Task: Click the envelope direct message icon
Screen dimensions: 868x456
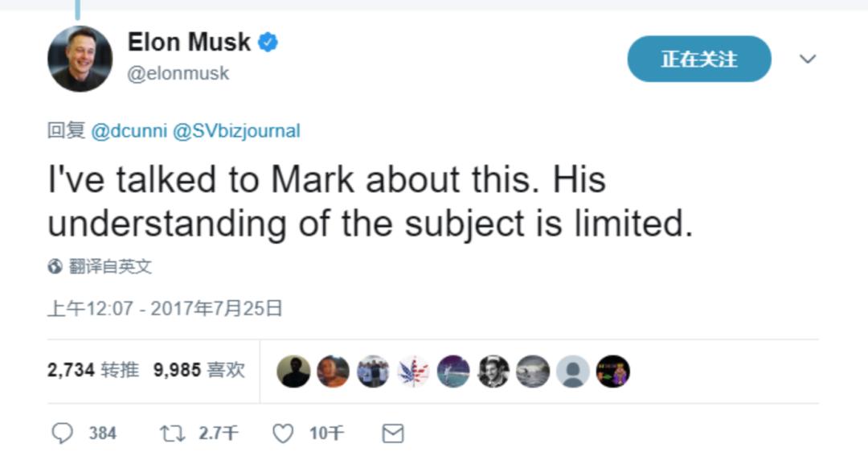Action: (x=393, y=433)
